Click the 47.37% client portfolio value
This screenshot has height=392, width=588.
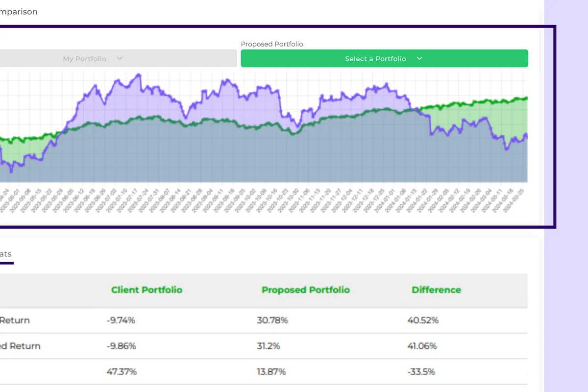121,371
